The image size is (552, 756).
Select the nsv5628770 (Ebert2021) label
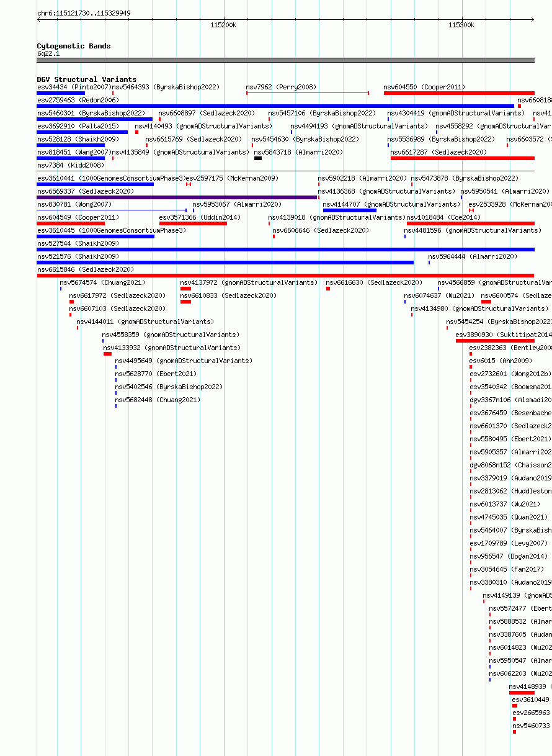tap(156, 374)
